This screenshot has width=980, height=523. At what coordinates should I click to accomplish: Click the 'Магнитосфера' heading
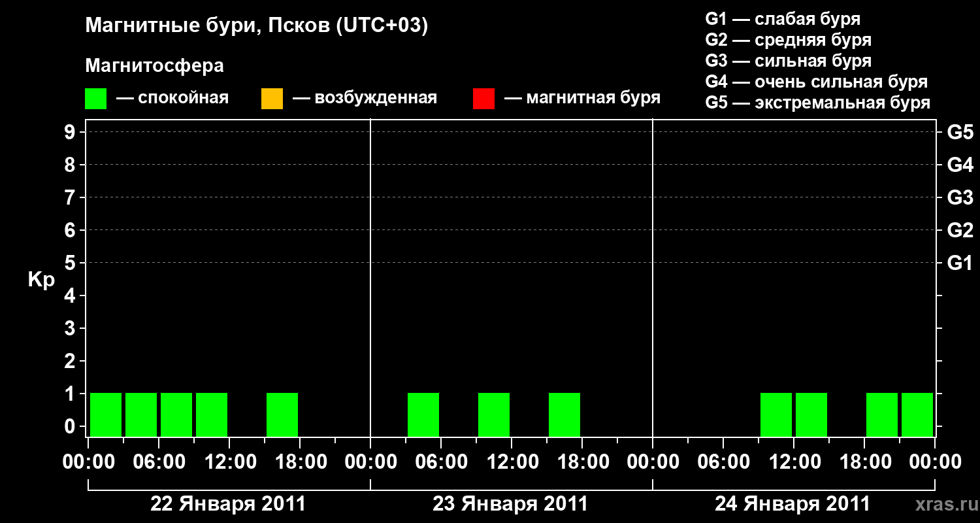(x=154, y=66)
